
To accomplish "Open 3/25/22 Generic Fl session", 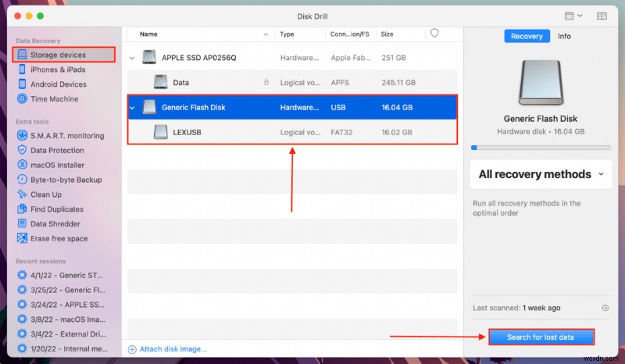I will (x=62, y=290).
